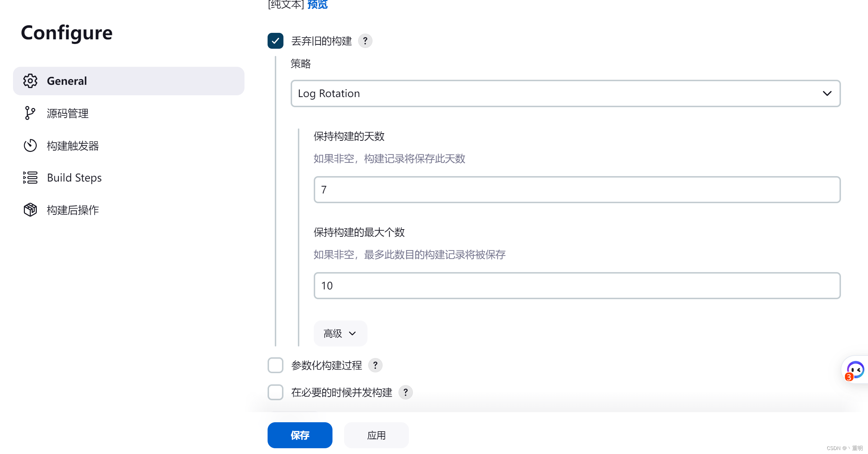Go to the 构建触发器 section
868x454 pixels.
(x=129, y=145)
